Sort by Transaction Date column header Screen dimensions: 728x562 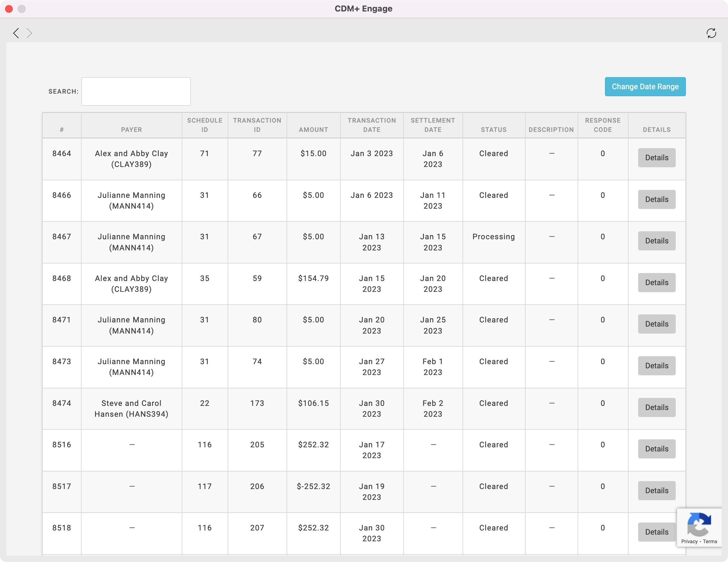pyautogui.click(x=371, y=125)
